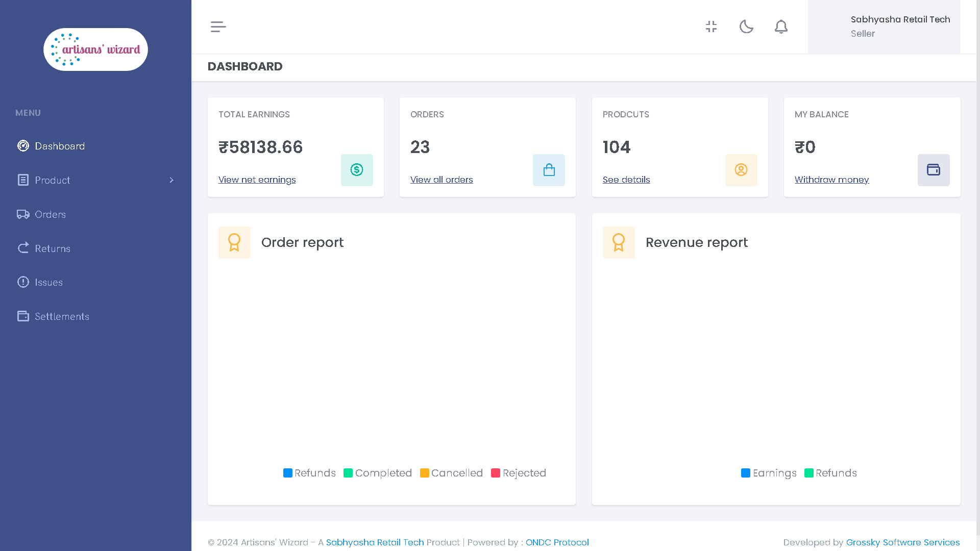980x551 pixels.
Task: Open the ONDC Protocol footer link
Action: coord(557,542)
